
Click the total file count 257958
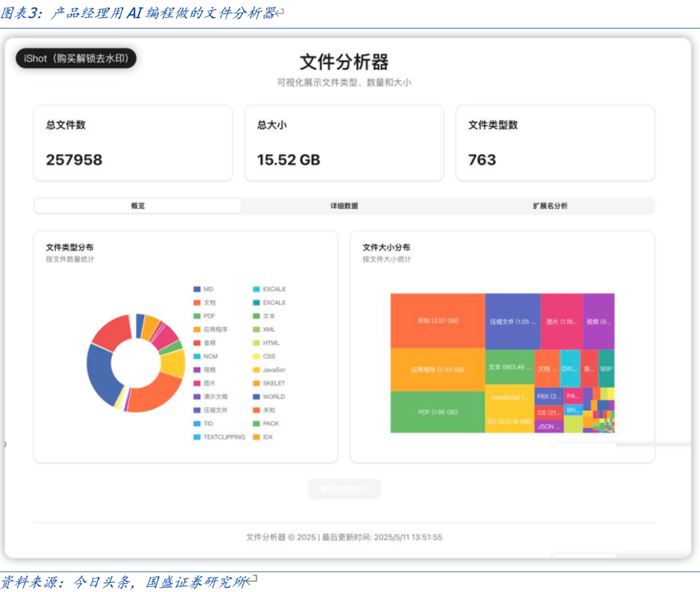pos(74,160)
